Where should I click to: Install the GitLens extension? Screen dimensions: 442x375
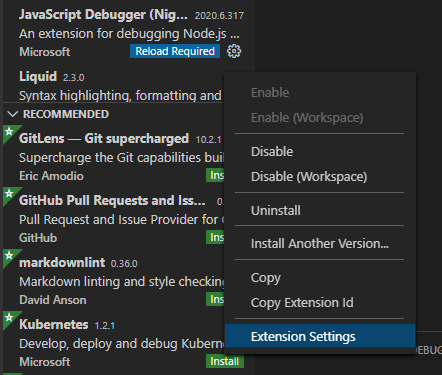tap(215, 175)
